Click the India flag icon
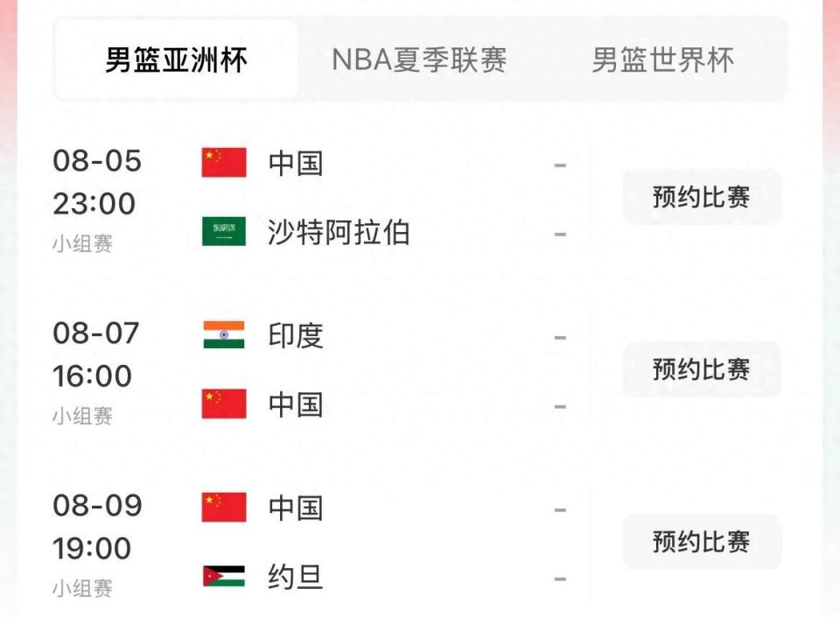The width and height of the screenshot is (840, 617). pyautogui.click(x=224, y=335)
